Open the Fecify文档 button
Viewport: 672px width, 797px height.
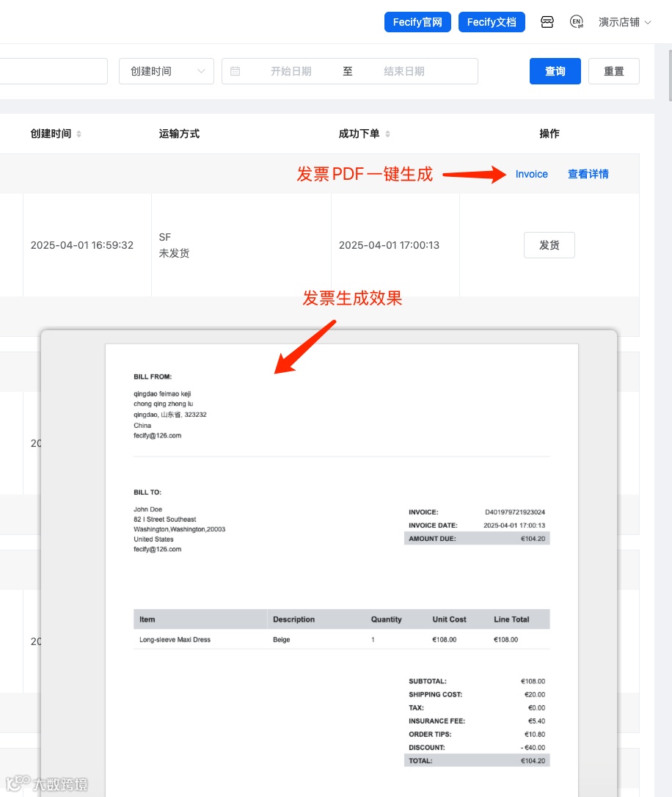click(x=492, y=22)
